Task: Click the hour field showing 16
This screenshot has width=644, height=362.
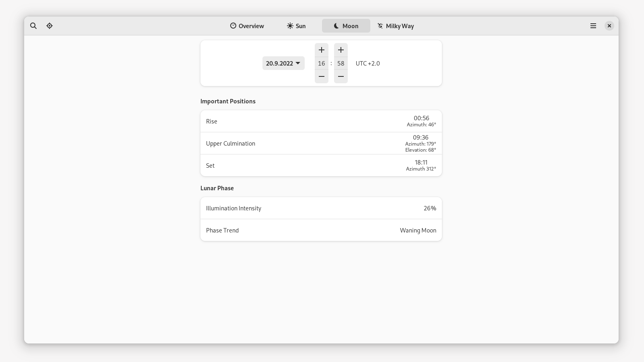Action: (x=321, y=63)
